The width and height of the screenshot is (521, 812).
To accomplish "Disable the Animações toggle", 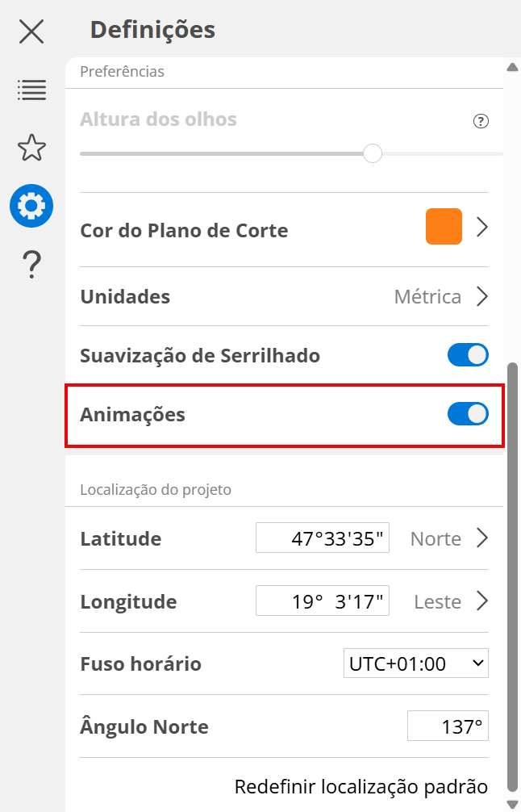I will click(x=468, y=414).
